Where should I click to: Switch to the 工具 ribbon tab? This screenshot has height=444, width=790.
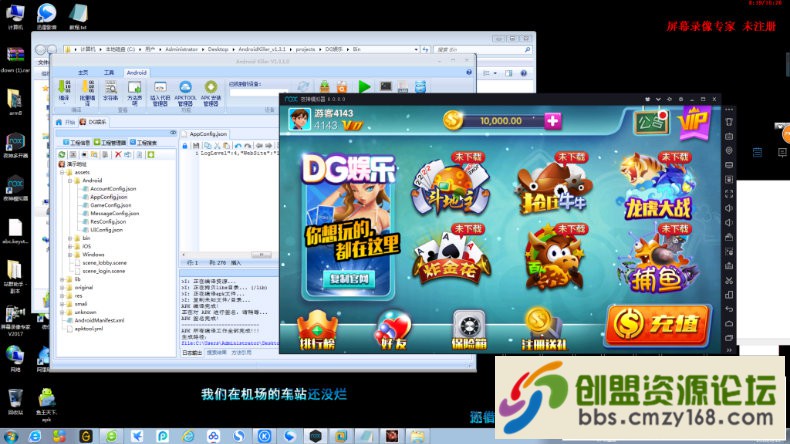click(109, 73)
